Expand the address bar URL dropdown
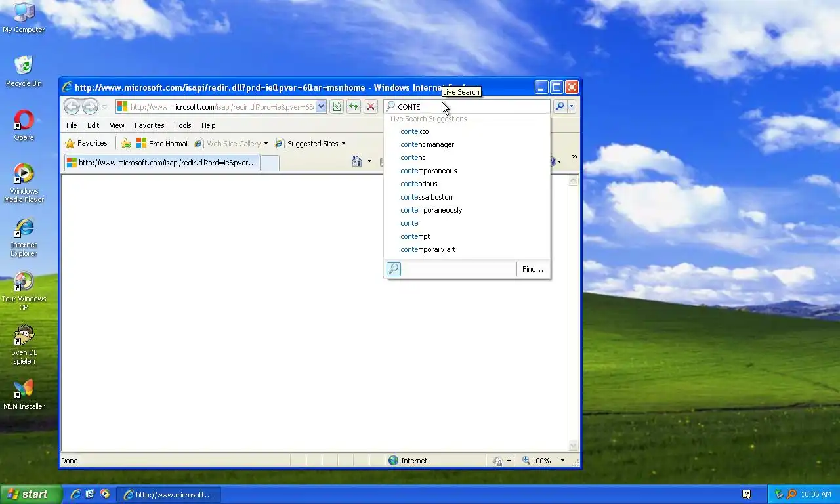The width and height of the screenshot is (840, 504). pyautogui.click(x=321, y=106)
